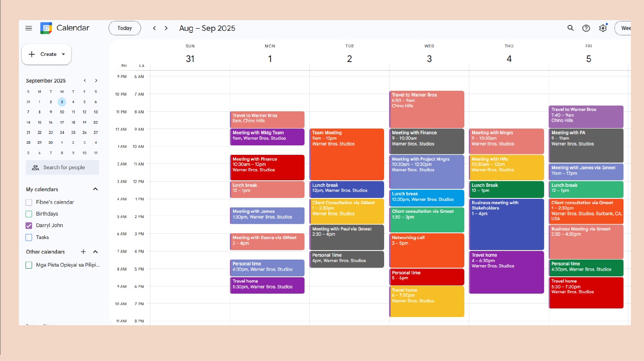Select Sunday 31 column header
The height and width of the screenshot is (361, 644).
[x=190, y=55]
